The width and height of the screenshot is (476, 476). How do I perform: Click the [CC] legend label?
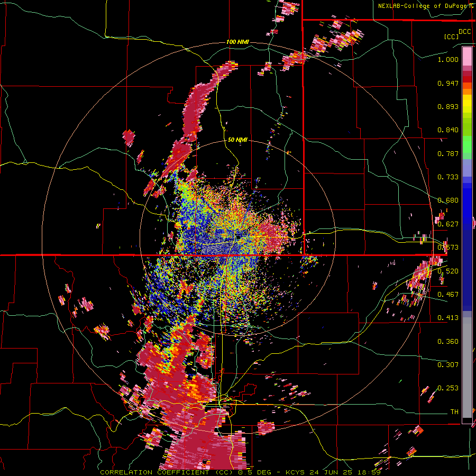click(x=451, y=36)
